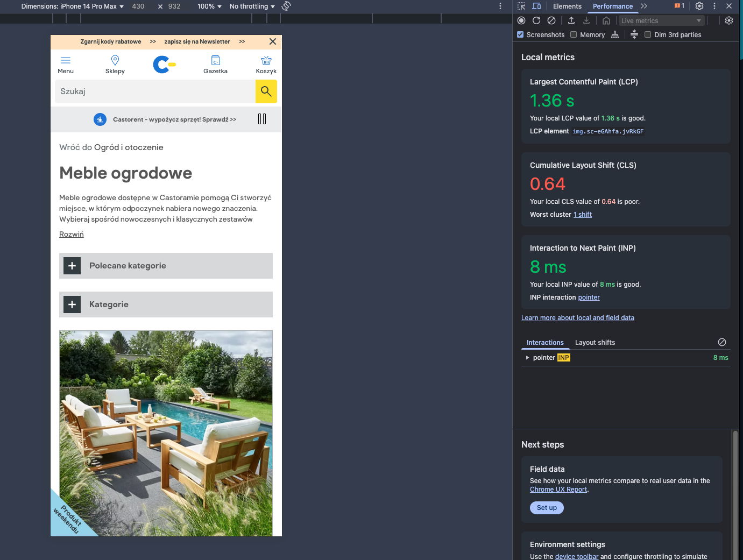This screenshot has height=560, width=743.
Task: Open the Castorama search magnifier
Action: [x=266, y=91]
